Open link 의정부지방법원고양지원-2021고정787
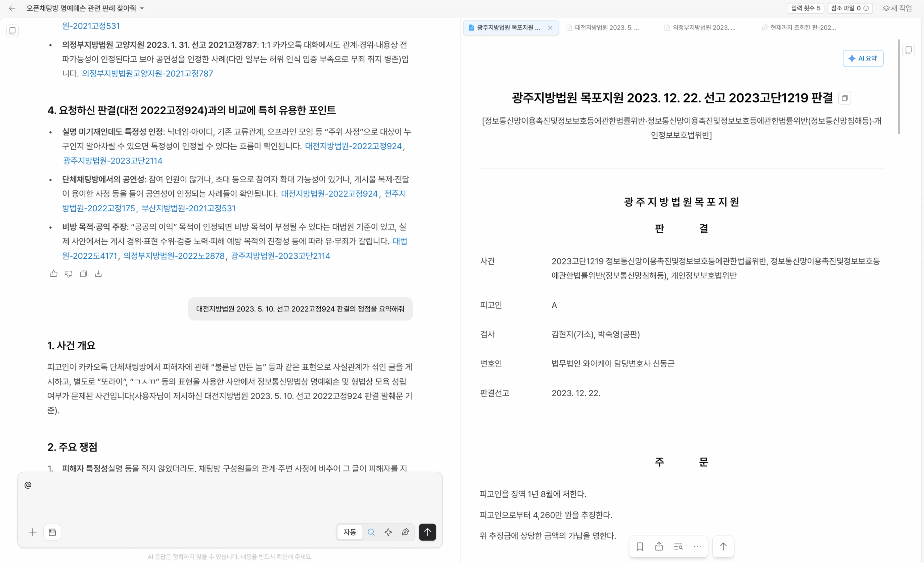924x563 pixels. (x=147, y=74)
